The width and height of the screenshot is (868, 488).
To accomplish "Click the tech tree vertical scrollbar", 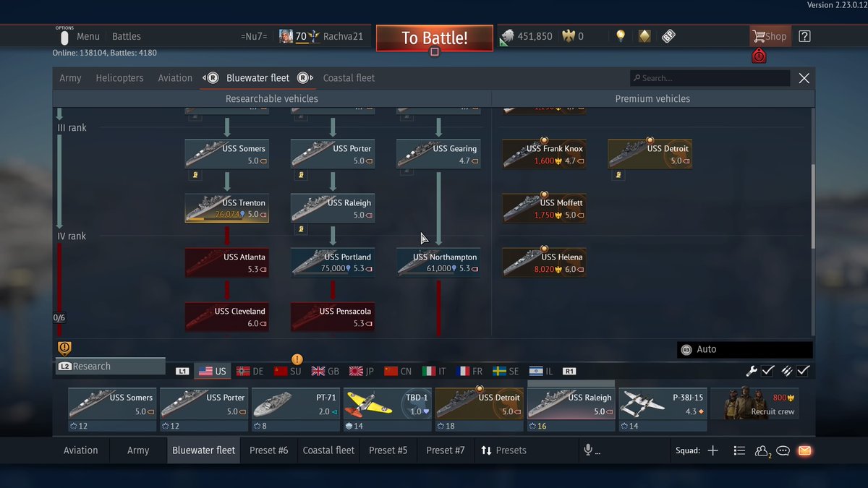I will pyautogui.click(x=812, y=206).
